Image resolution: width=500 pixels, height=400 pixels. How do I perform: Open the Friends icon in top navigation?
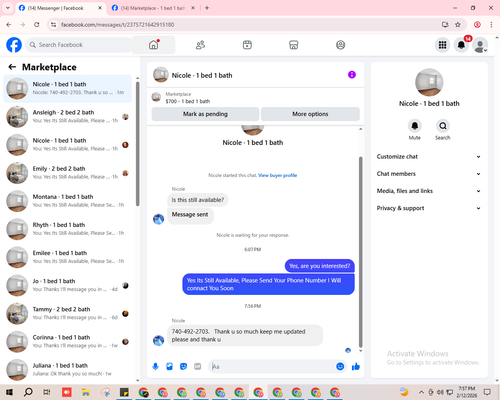coord(200,45)
